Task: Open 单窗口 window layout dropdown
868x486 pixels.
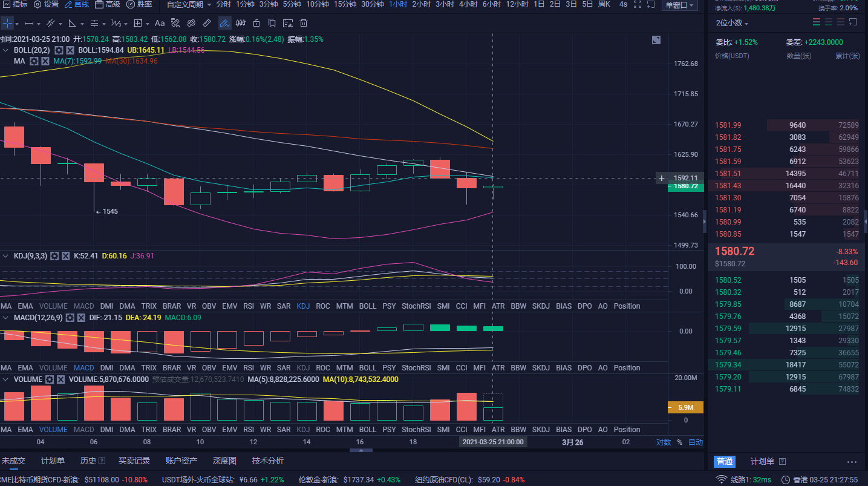Action: [680, 5]
